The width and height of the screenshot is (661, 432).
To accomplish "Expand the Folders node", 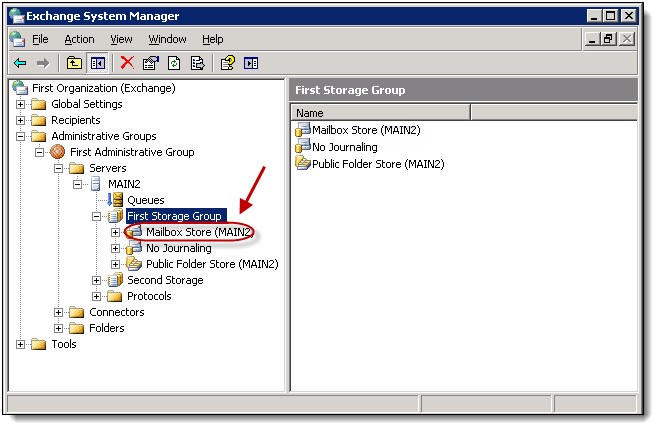I will tap(58, 328).
